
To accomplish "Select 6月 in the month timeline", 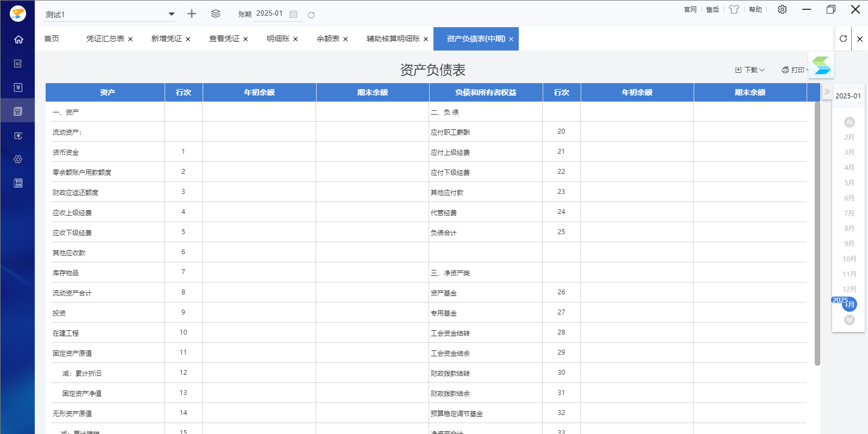I will pyautogui.click(x=849, y=198).
